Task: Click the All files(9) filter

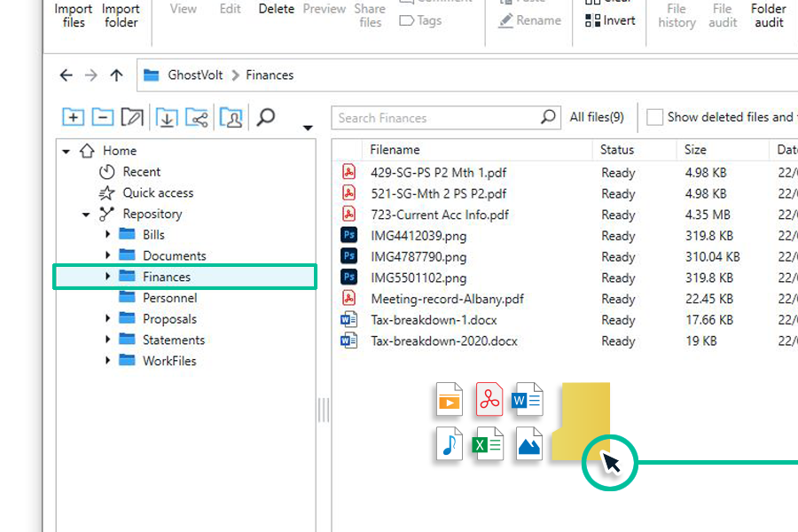Action: (x=597, y=117)
